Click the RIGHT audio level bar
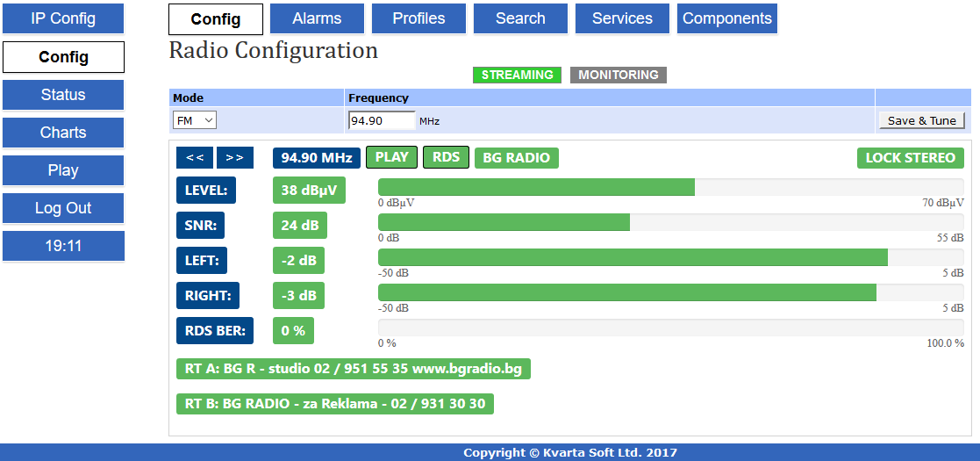 670,292
